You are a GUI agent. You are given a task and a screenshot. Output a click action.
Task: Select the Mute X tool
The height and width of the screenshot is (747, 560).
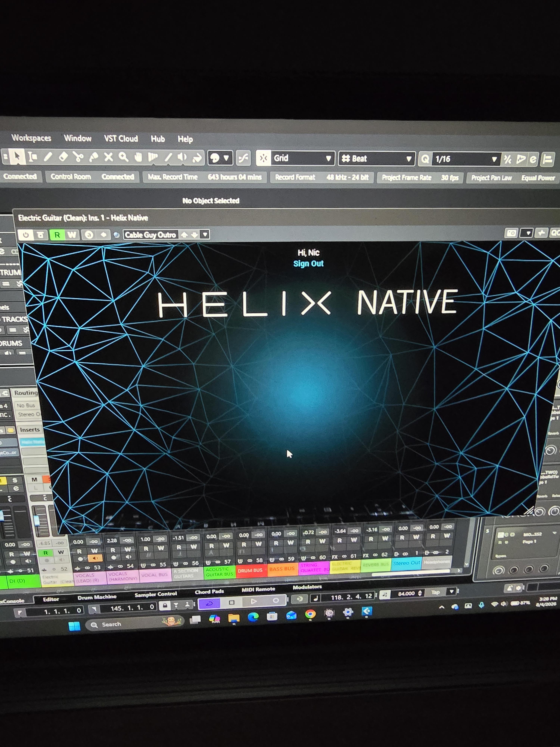click(108, 157)
